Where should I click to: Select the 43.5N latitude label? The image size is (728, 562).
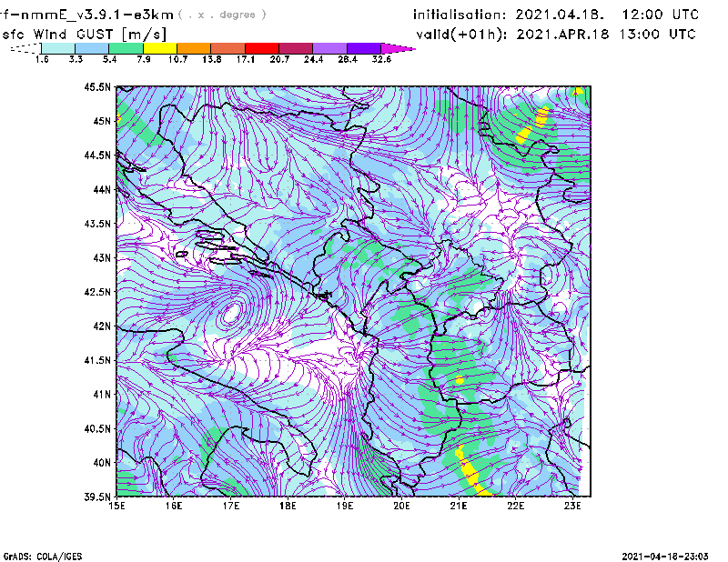97,223
